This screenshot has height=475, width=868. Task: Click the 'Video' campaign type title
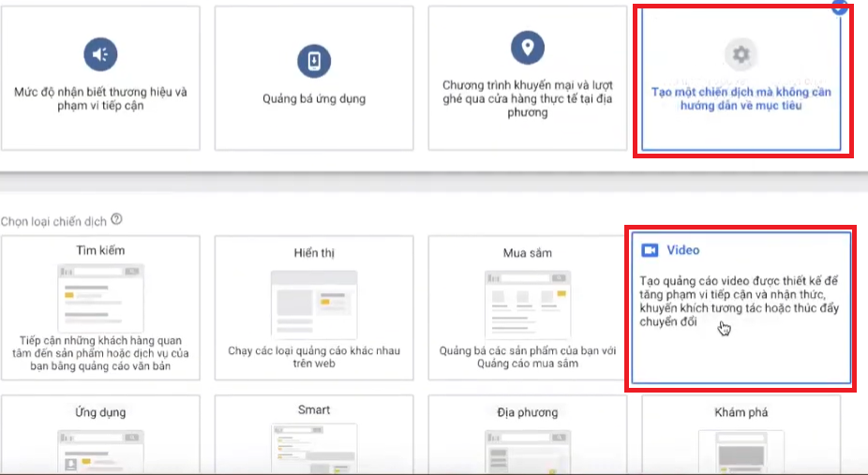coord(682,250)
